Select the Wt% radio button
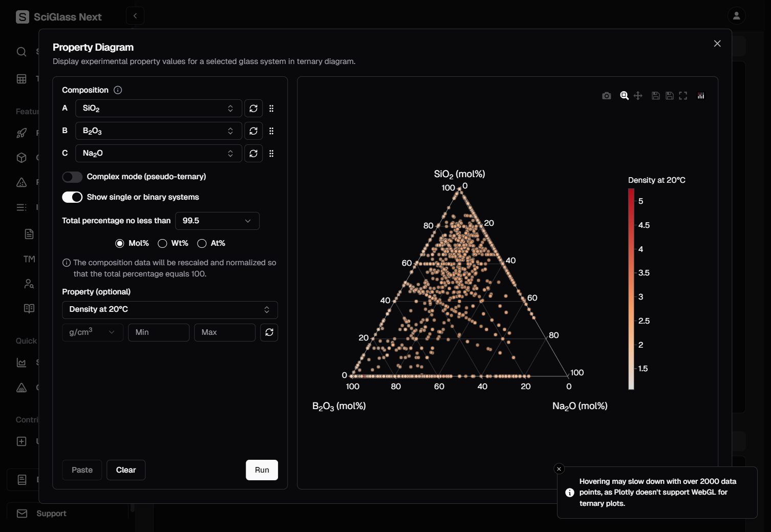Viewport: 771px width, 532px height. click(163, 243)
